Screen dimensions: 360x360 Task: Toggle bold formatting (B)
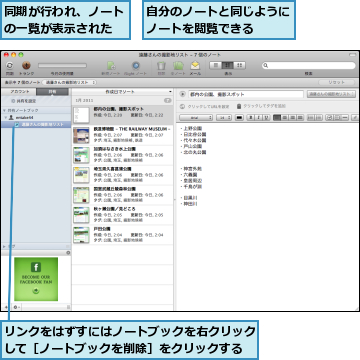[x=251, y=117]
